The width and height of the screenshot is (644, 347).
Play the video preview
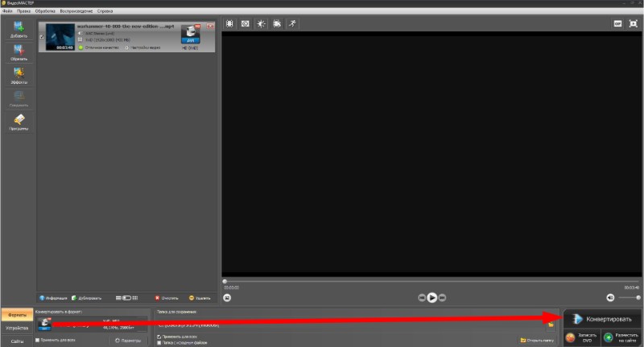[432, 298]
